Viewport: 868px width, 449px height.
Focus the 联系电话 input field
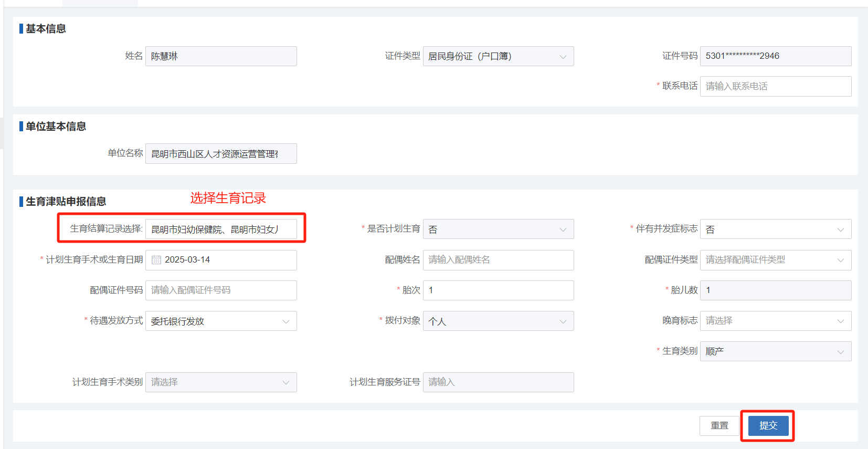pos(775,87)
